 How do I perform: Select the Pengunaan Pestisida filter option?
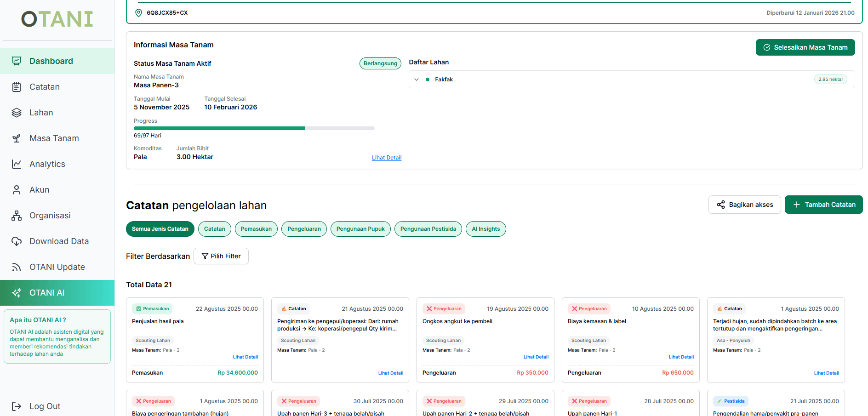428,228
